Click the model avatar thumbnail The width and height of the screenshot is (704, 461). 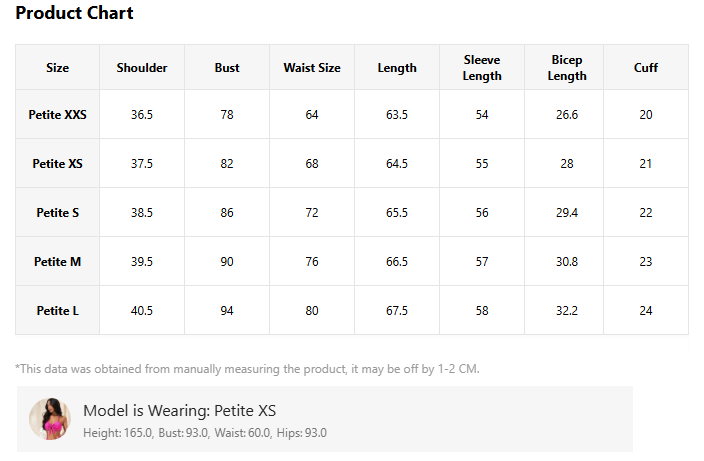point(50,419)
